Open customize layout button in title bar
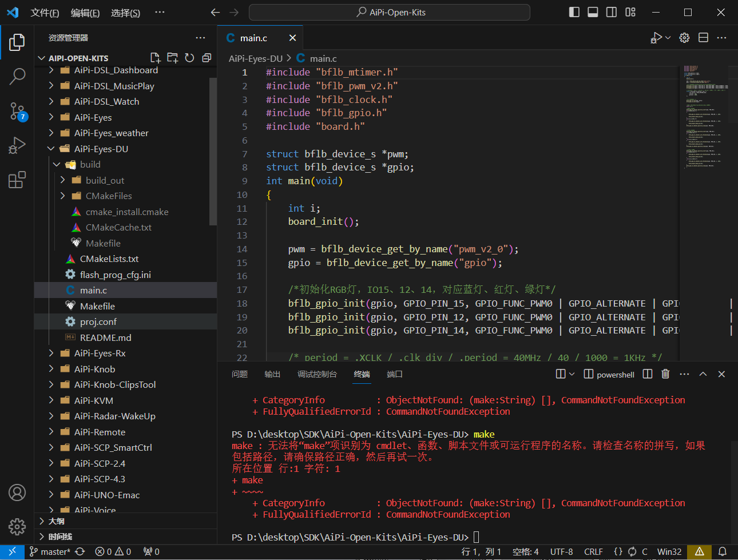 tap(630, 12)
